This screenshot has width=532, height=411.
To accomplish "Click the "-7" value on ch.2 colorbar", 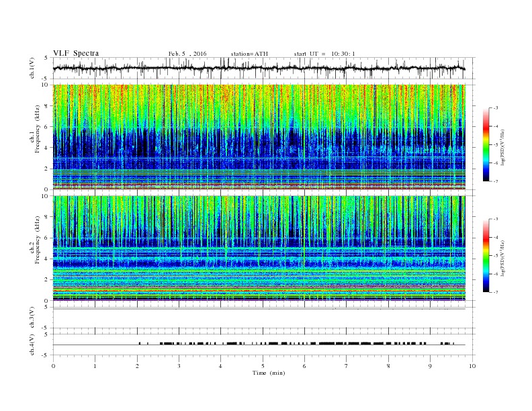I will (x=495, y=292).
